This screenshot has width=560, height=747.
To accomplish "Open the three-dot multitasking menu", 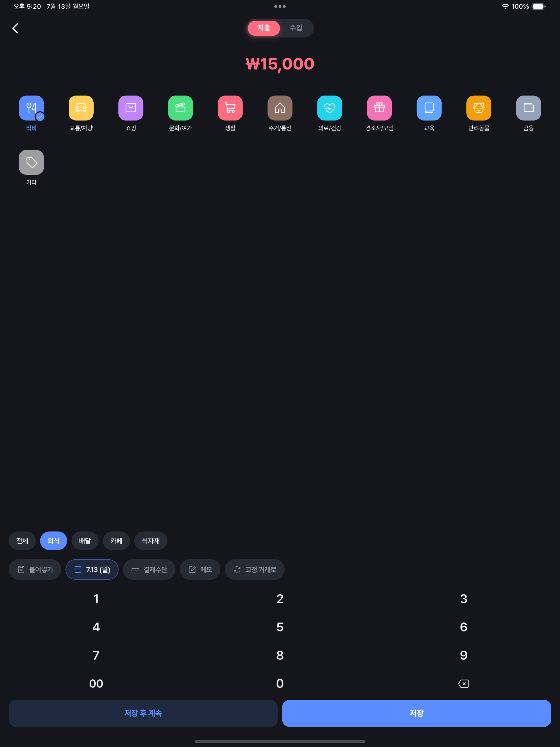I will (280, 7).
